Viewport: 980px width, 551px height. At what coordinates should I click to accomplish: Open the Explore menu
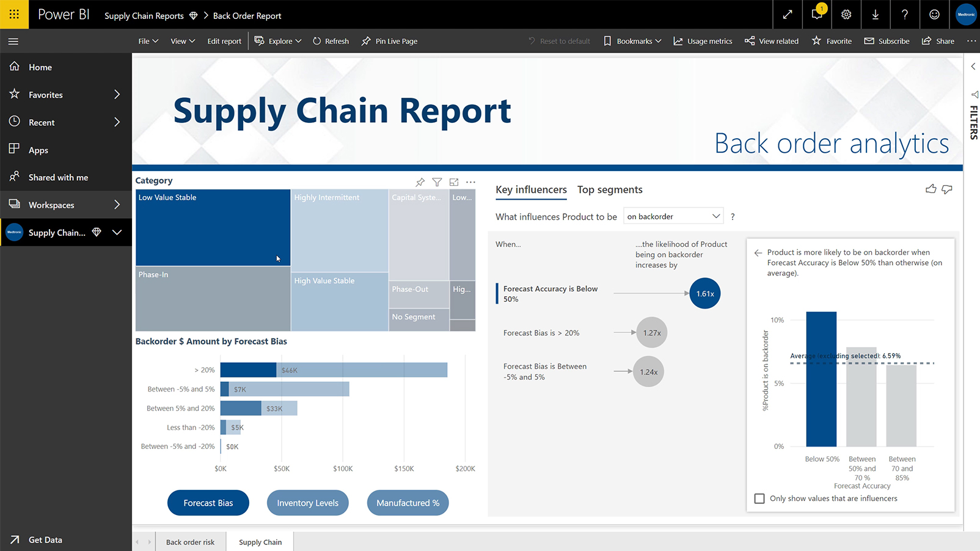point(278,41)
